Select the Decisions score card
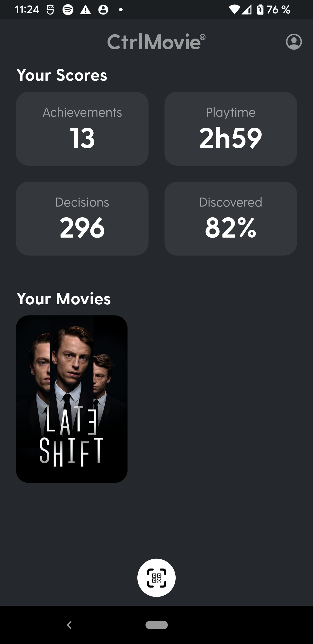The width and height of the screenshot is (313, 644). tap(82, 218)
